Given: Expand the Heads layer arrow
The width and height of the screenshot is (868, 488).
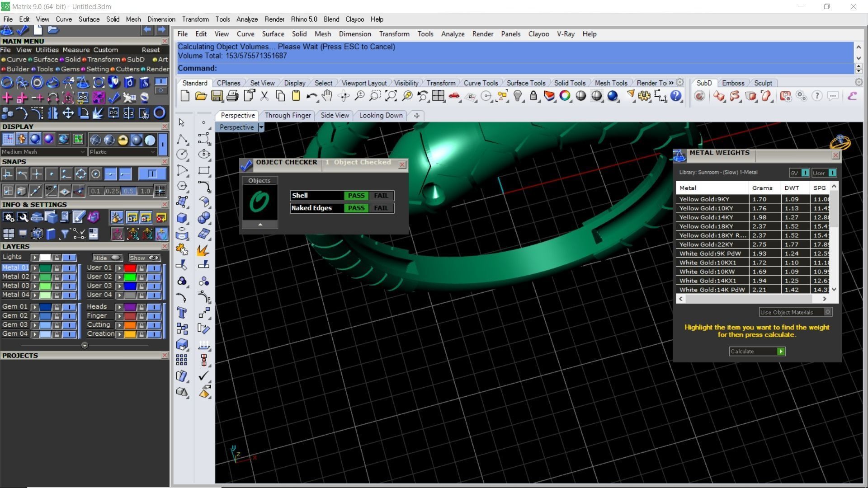Looking at the screenshot, I should coord(119,307).
